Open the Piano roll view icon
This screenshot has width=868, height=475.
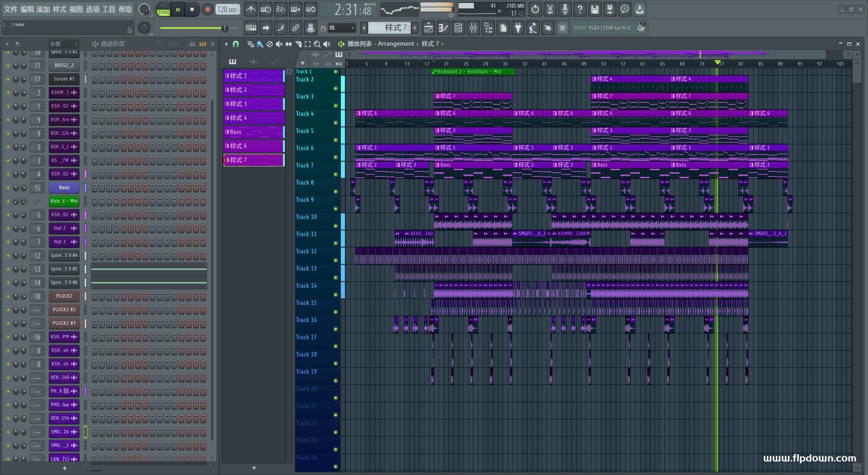[443, 28]
